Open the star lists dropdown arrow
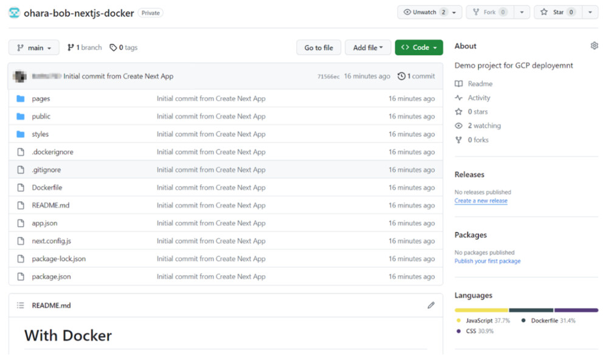 click(x=590, y=12)
